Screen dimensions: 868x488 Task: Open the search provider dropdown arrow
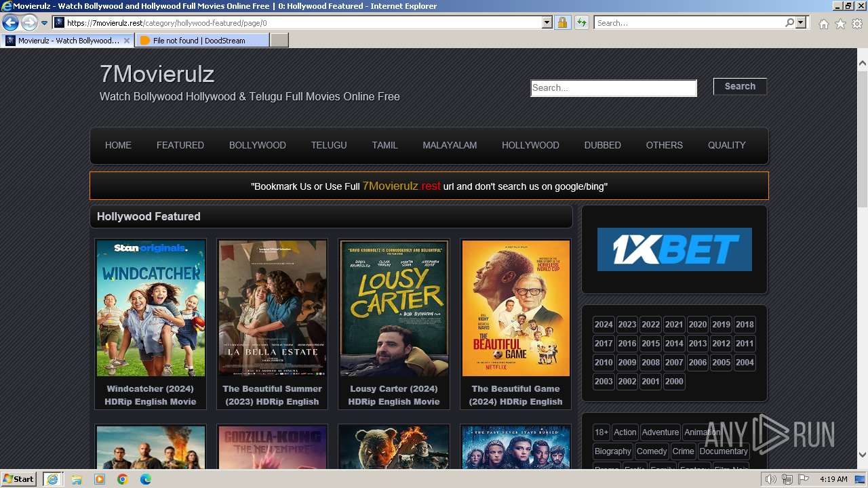(801, 23)
